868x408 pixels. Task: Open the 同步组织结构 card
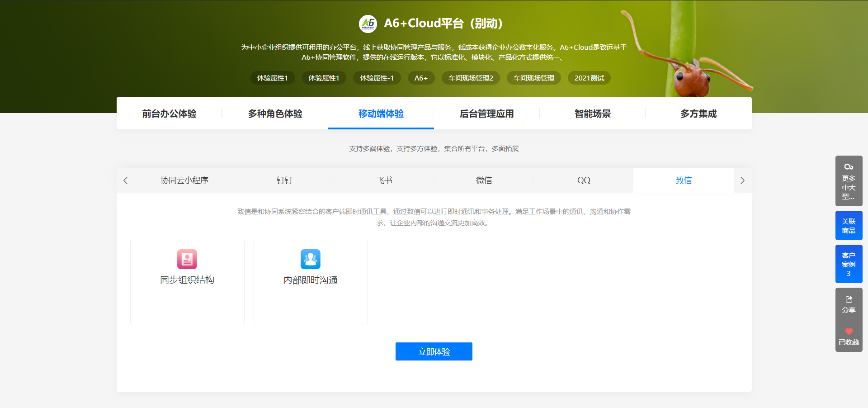coord(187,282)
